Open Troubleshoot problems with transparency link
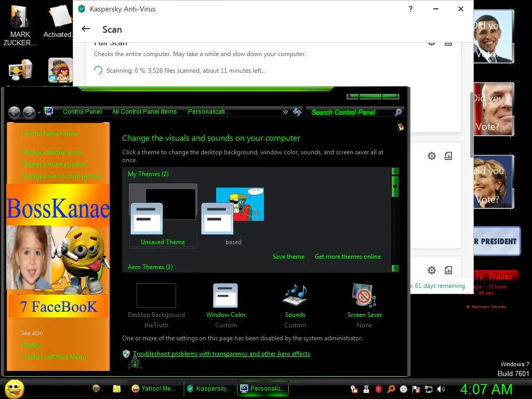The height and width of the screenshot is (399, 532). click(221, 353)
